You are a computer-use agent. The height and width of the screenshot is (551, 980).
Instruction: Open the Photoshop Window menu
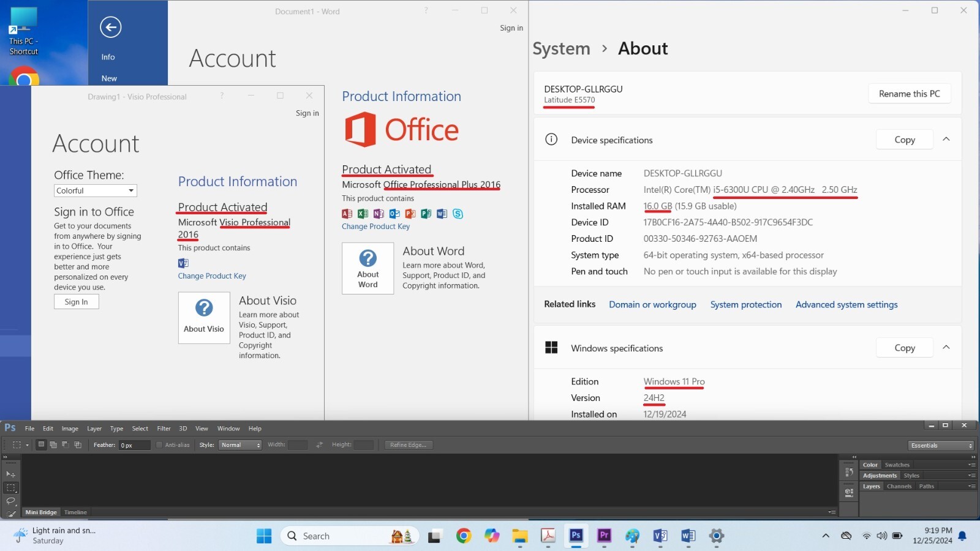(228, 429)
